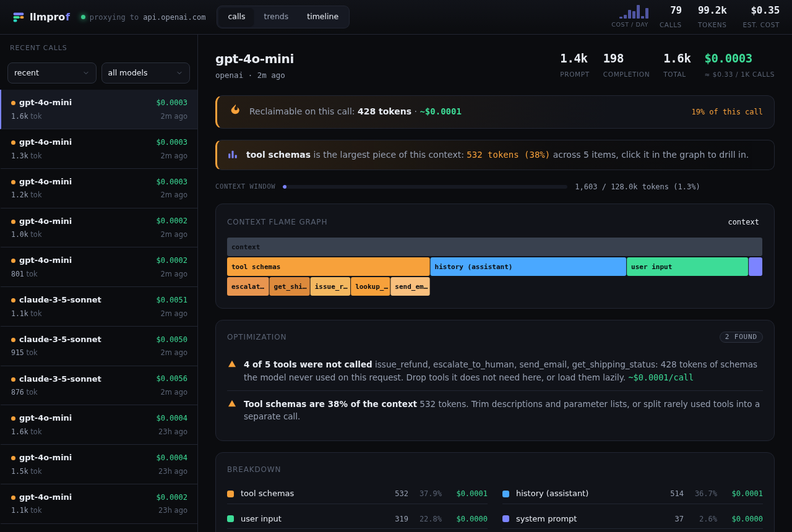Click the purple system prompt flame segment
Screen dimensions: 792x532
click(x=755, y=267)
